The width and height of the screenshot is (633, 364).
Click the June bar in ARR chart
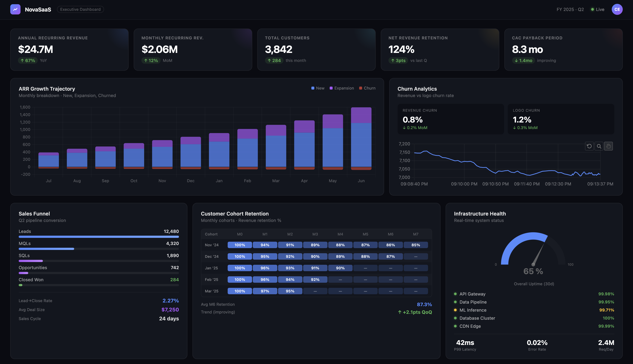(x=361, y=139)
